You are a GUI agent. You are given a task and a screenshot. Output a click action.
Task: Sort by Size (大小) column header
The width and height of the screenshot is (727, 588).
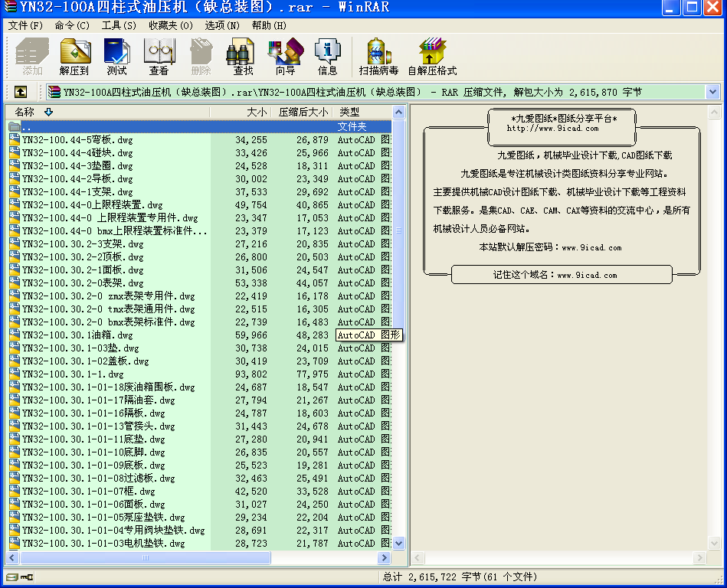[x=257, y=112]
